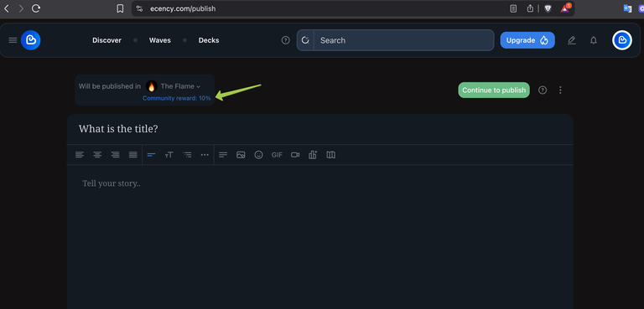Click the share icon in address bar
Viewport: 644px width, 309px height.
coord(530,8)
